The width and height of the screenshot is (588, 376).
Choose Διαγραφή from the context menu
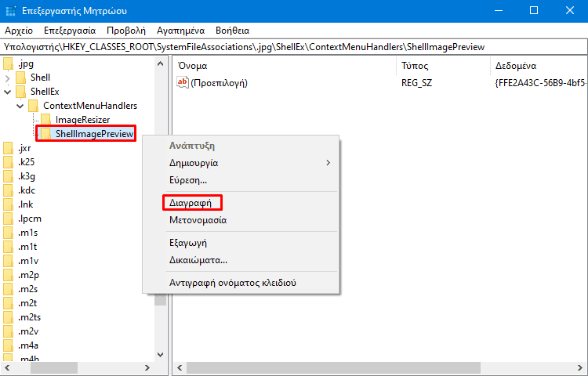coord(191,202)
